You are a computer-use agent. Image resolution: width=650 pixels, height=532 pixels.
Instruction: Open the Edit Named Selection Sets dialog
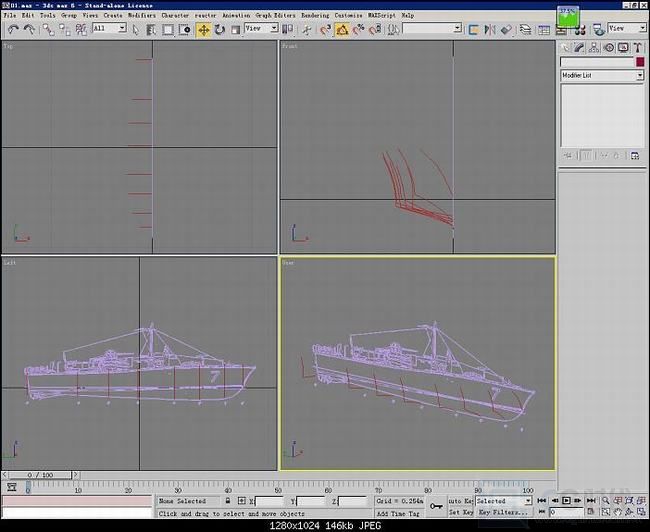click(x=393, y=29)
